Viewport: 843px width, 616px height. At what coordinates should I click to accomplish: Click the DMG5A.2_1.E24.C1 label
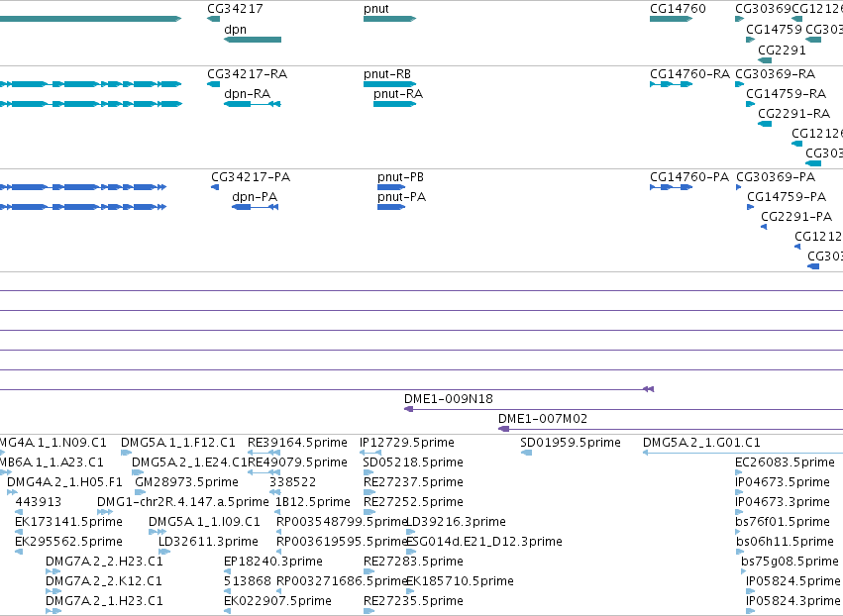coord(189,462)
